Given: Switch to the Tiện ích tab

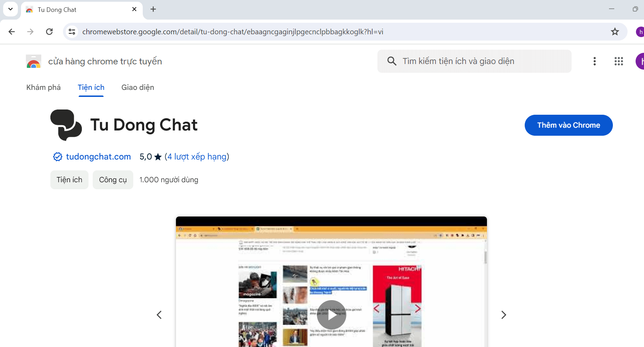Looking at the screenshot, I should point(91,87).
